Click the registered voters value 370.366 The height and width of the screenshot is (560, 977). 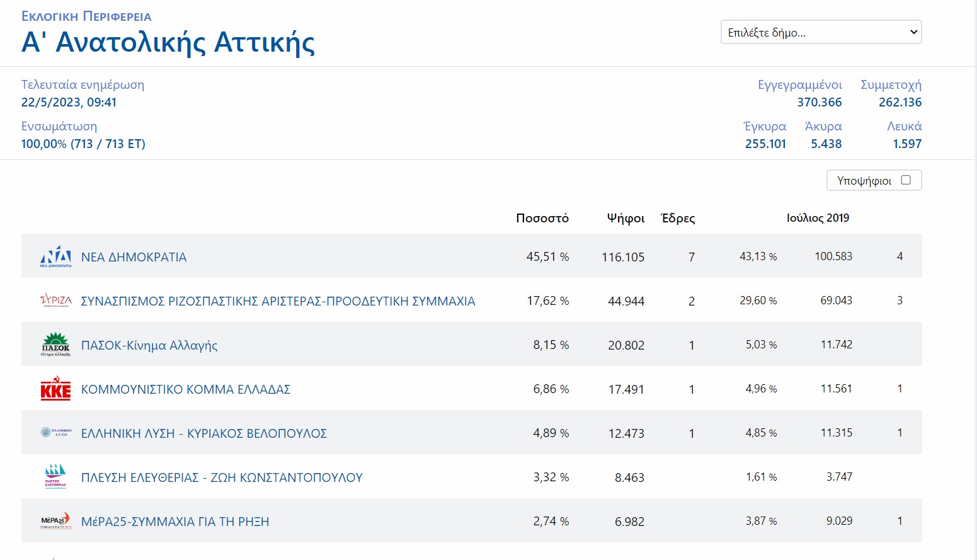coord(820,102)
